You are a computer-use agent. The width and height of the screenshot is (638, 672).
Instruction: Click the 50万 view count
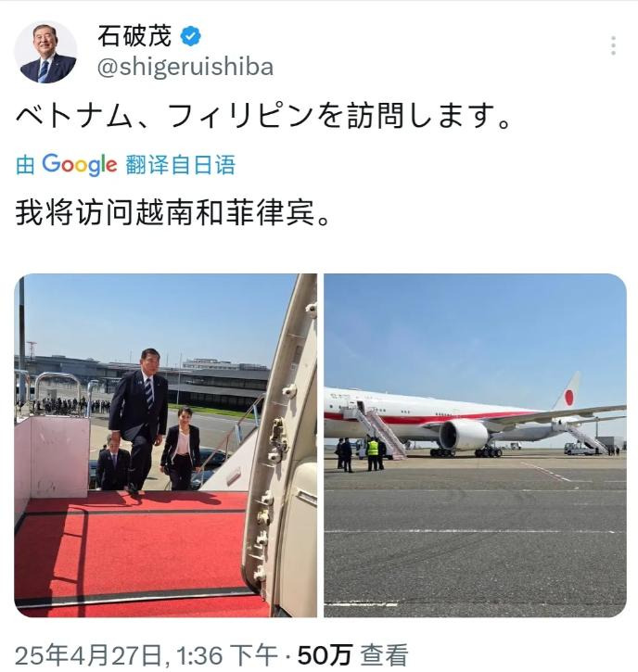coord(325,655)
